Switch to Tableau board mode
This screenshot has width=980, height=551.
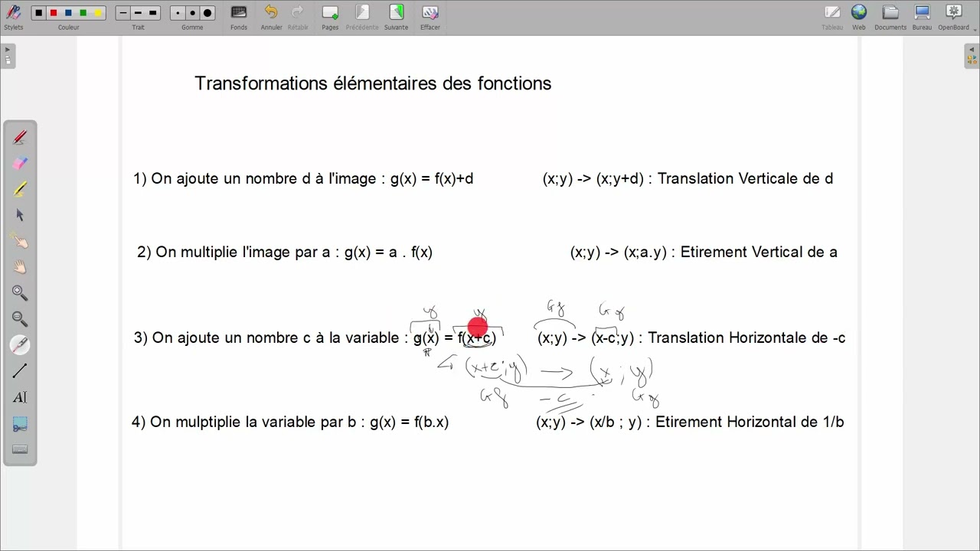[832, 16]
